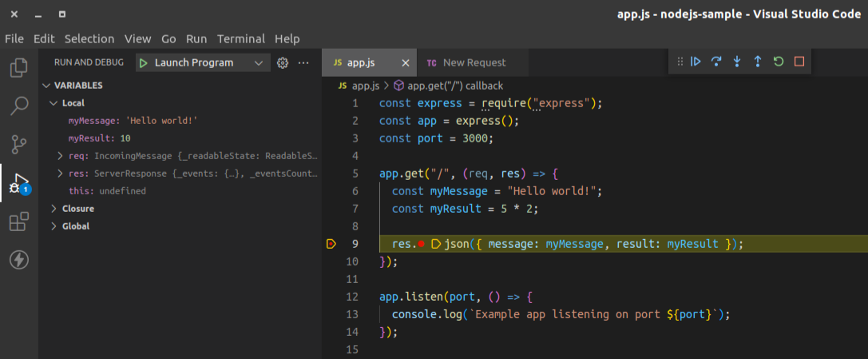The width and height of the screenshot is (868, 359).
Task: Click line number 6 in the gutter
Action: [355, 191]
